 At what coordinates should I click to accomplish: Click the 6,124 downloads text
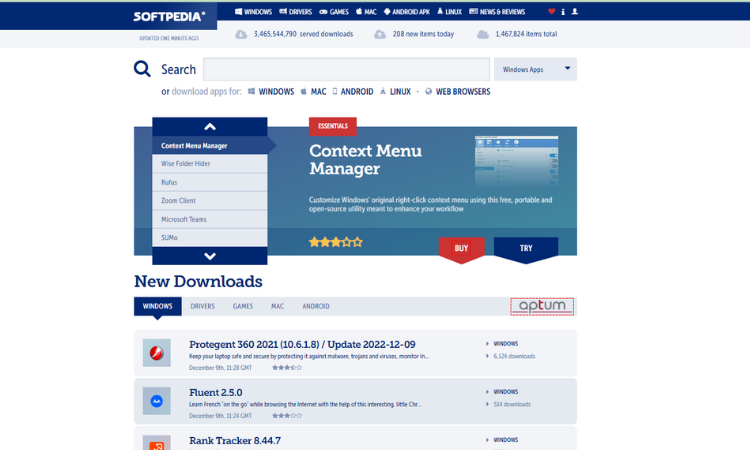(514, 356)
